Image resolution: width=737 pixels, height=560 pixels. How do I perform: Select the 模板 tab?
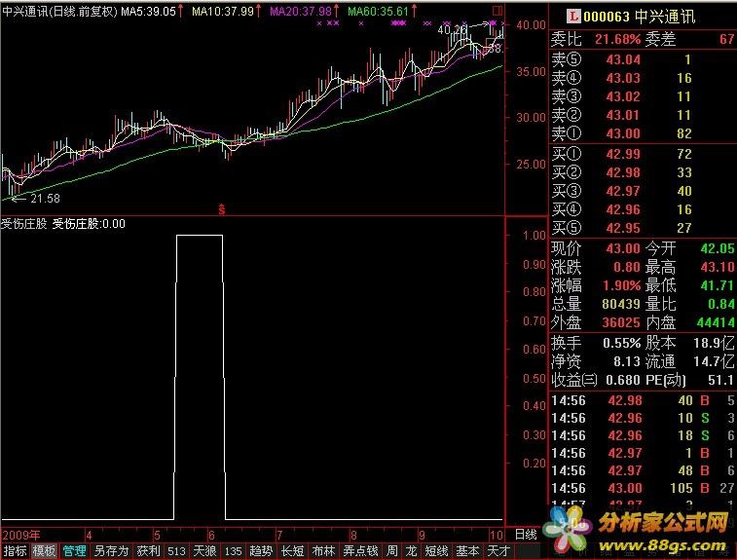[44, 550]
